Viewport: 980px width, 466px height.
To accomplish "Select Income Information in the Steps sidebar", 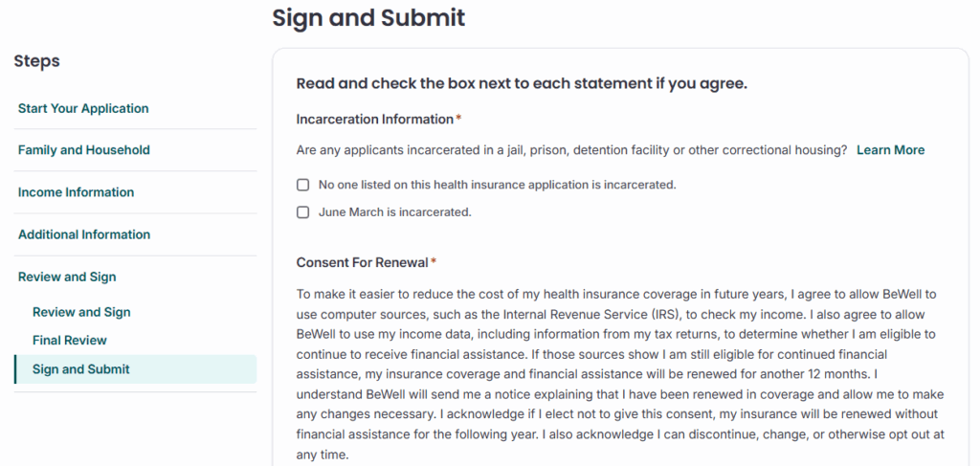I will (x=76, y=192).
